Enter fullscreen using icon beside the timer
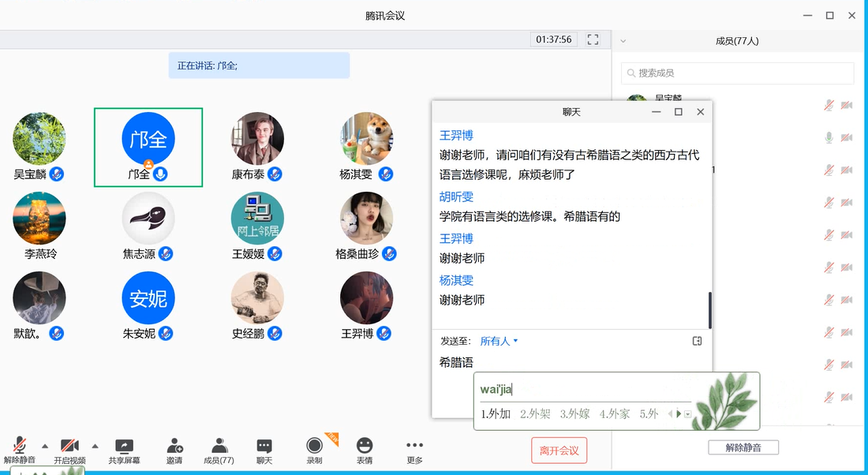The height and width of the screenshot is (475, 868). point(593,39)
